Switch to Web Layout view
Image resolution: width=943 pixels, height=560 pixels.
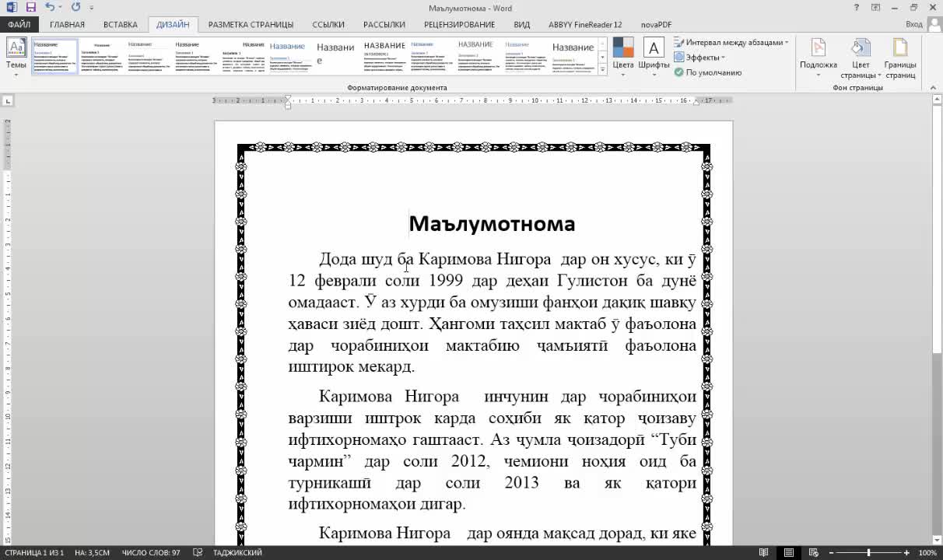[813, 553]
